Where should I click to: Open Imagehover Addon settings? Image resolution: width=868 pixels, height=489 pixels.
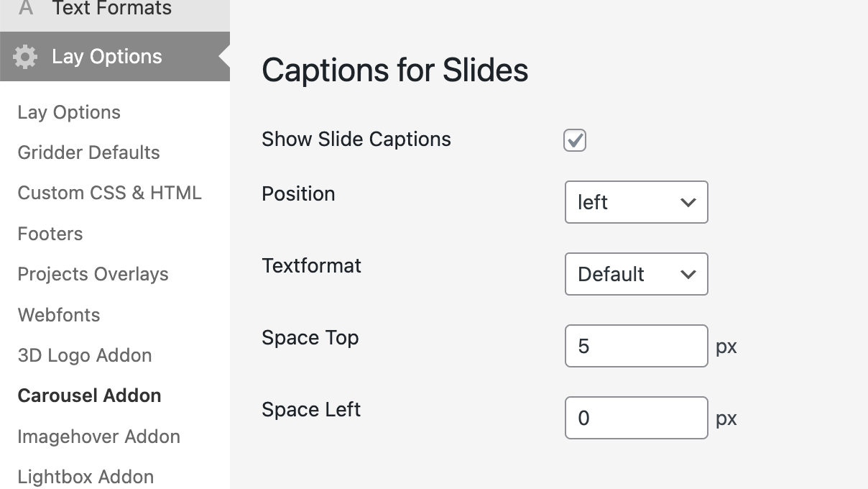(98, 437)
